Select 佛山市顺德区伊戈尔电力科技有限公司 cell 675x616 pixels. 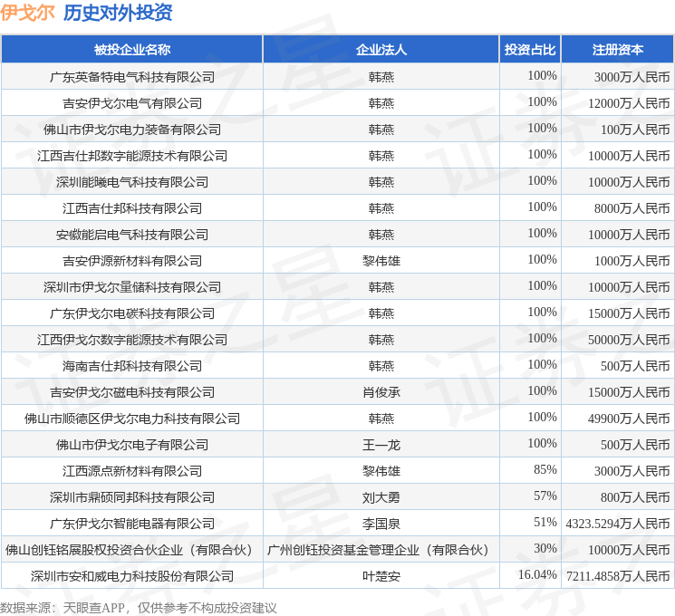(x=132, y=419)
